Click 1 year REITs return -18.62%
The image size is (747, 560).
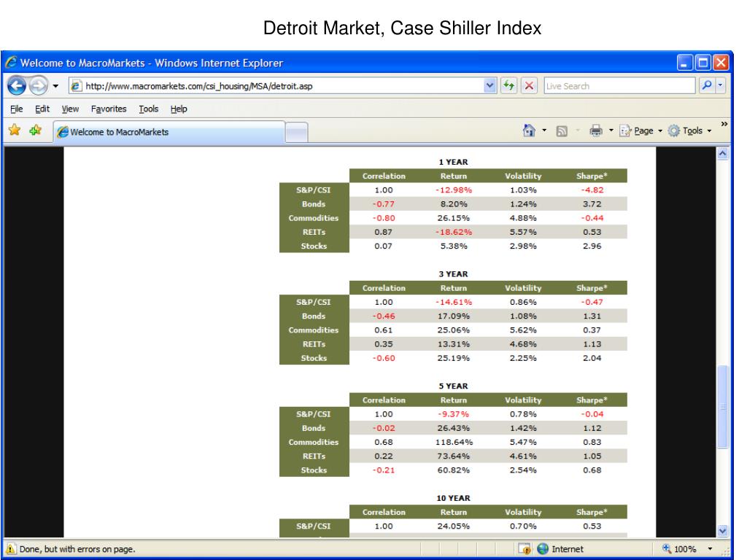tap(454, 232)
